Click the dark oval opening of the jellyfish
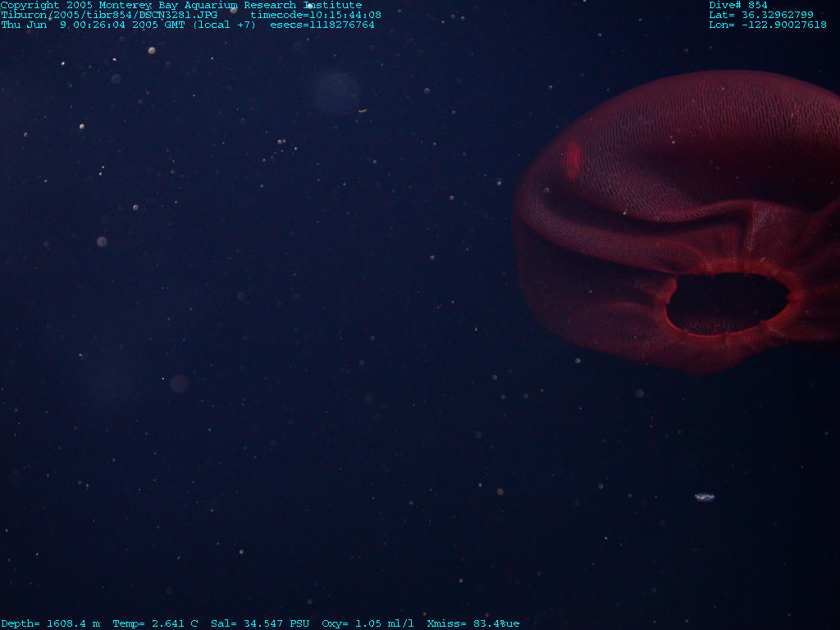The image size is (840, 630). tap(726, 303)
